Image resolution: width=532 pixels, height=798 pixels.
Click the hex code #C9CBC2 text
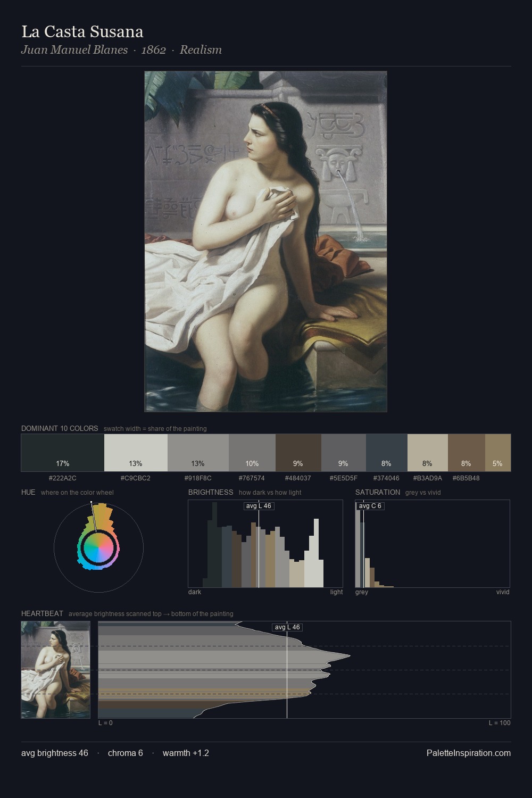coord(136,478)
